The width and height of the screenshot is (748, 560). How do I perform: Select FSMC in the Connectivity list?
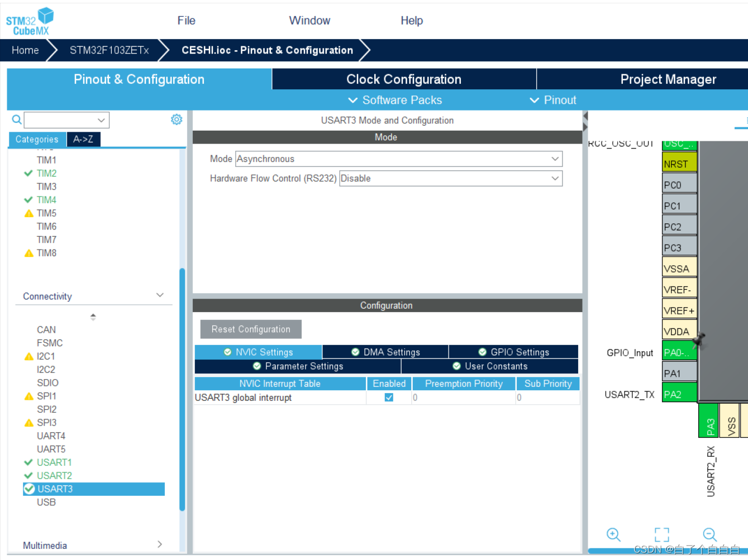(x=50, y=343)
